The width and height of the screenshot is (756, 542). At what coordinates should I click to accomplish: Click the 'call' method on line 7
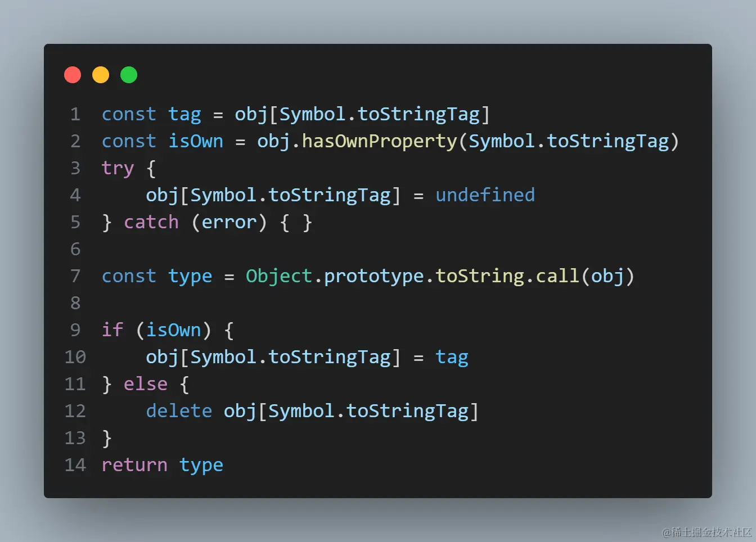[x=557, y=276]
